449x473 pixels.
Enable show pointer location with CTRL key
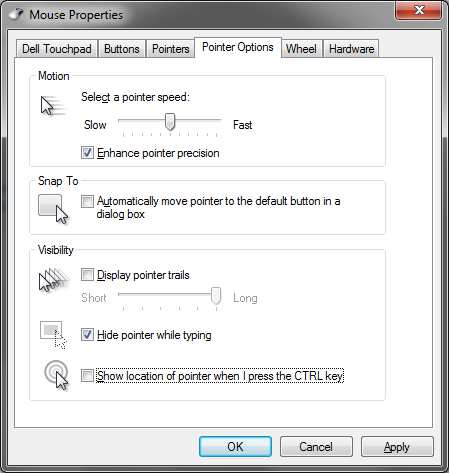[87, 376]
